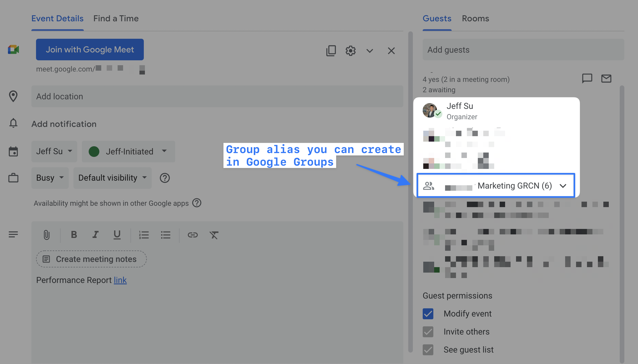Image resolution: width=638 pixels, height=364 pixels.
Task: Open video call settings gear
Action: coord(351,51)
